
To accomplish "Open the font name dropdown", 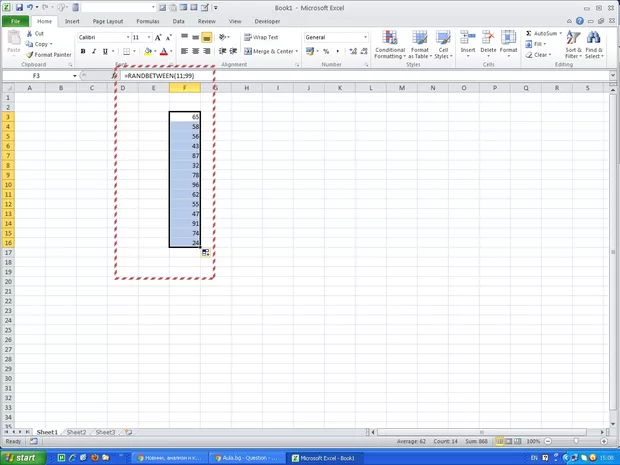I will coord(124,37).
